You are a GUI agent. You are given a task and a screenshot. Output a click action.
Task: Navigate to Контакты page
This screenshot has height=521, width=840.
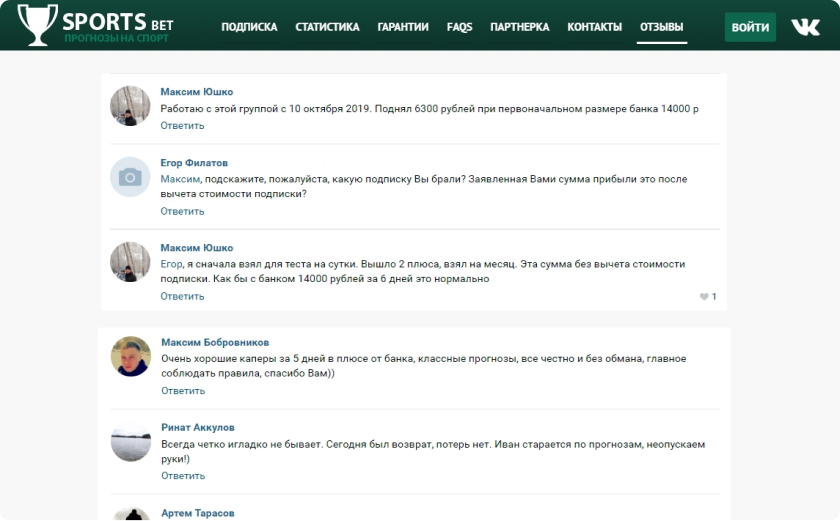[x=594, y=27]
